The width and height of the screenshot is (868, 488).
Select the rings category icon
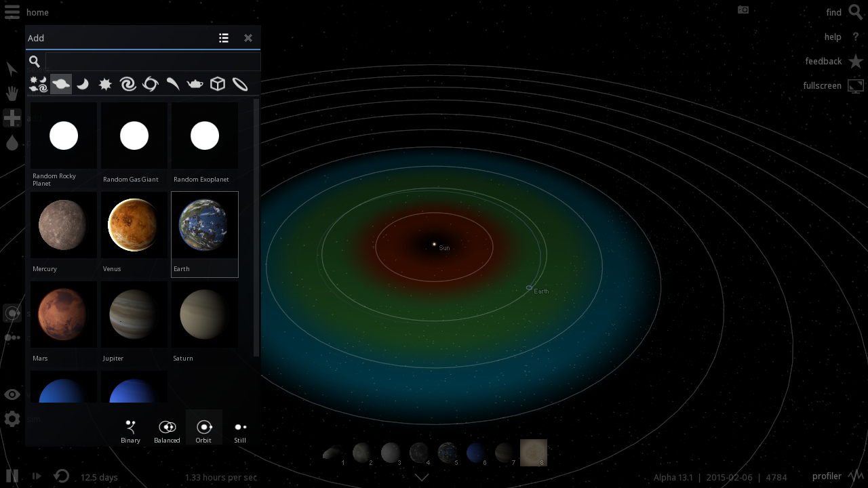tap(240, 84)
